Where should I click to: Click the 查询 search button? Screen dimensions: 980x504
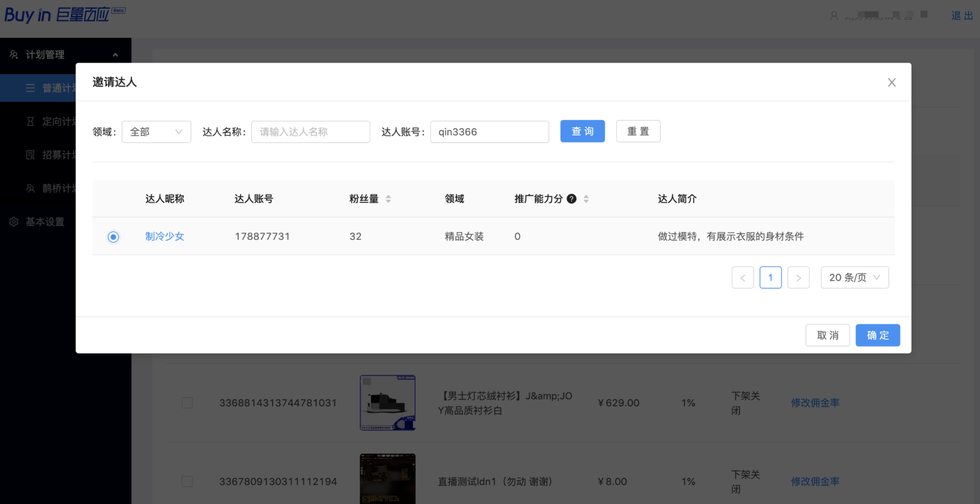[582, 131]
